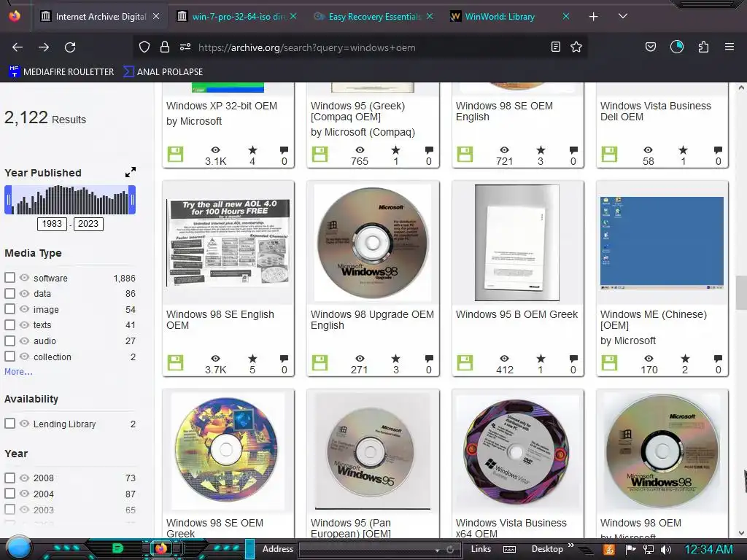747x560 pixels.
Task: Open a new browser tab
Action: (594, 17)
